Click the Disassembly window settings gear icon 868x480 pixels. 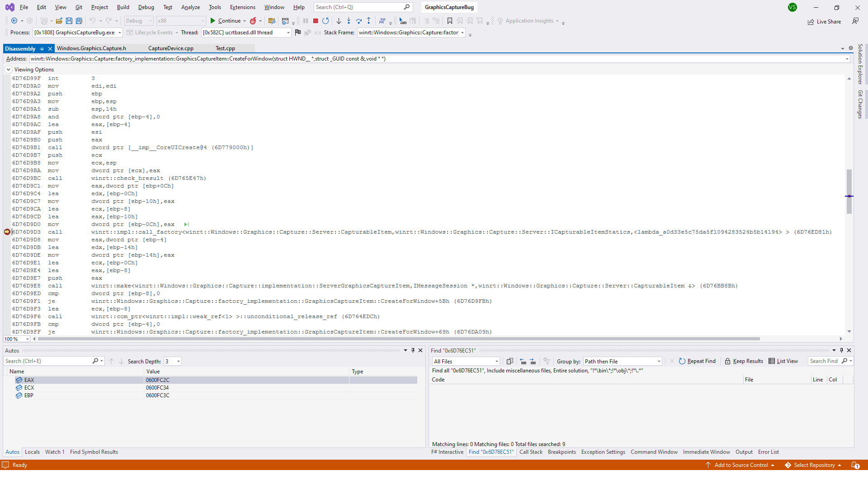pyautogui.click(x=850, y=48)
